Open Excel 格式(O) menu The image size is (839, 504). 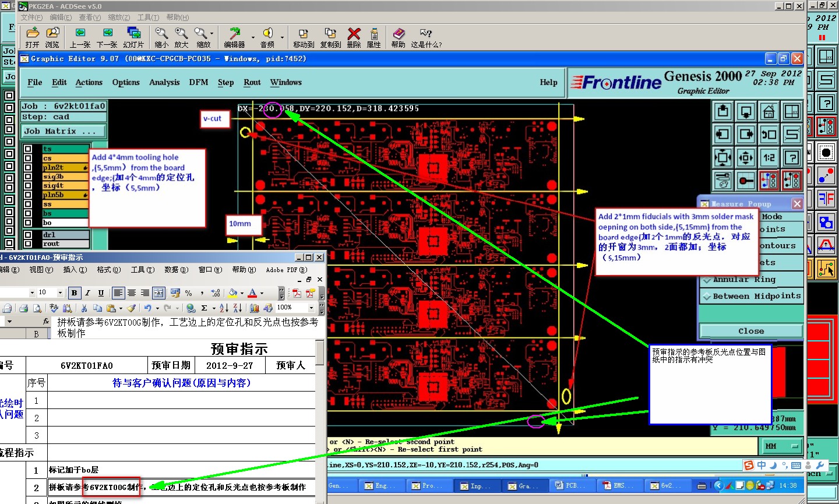click(x=109, y=270)
